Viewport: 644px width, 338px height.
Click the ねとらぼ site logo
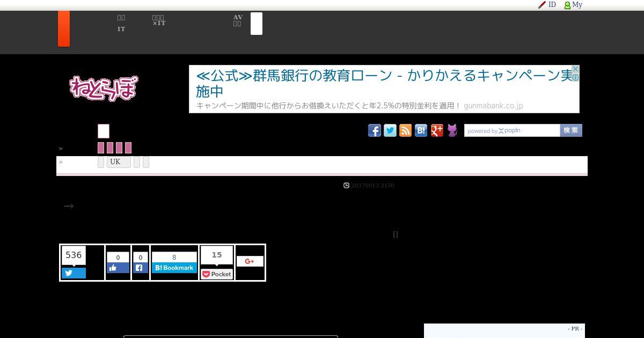click(103, 88)
